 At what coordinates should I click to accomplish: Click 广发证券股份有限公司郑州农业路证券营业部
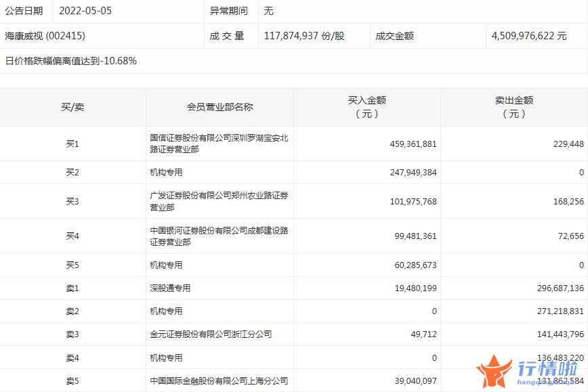(x=219, y=201)
